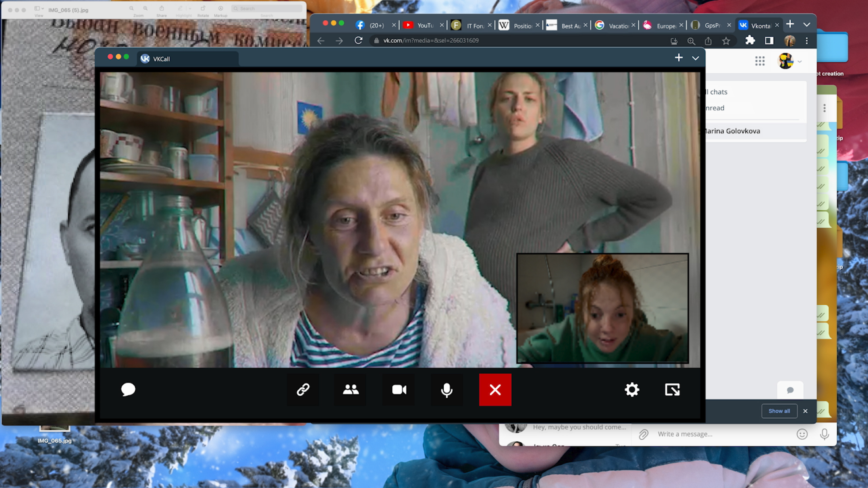The image size is (868, 488).
Task: Select the Unread filter
Action: 755,108
